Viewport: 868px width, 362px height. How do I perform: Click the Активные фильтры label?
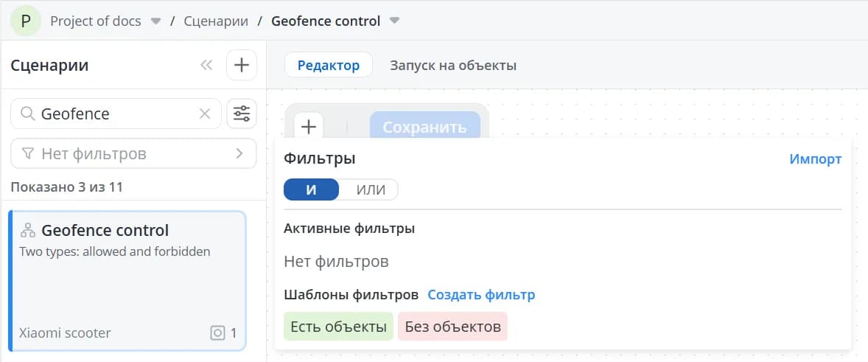[349, 228]
